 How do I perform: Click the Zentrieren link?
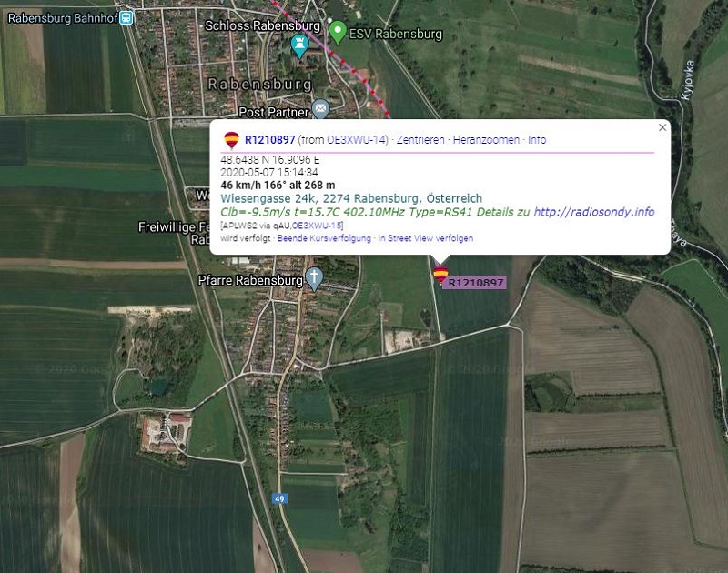pyautogui.click(x=420, y=140)
